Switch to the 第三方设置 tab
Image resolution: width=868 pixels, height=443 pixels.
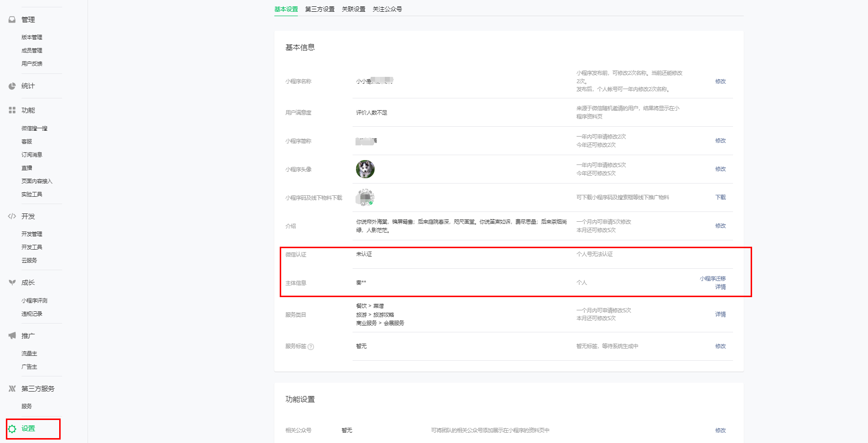tap(319, 9)
